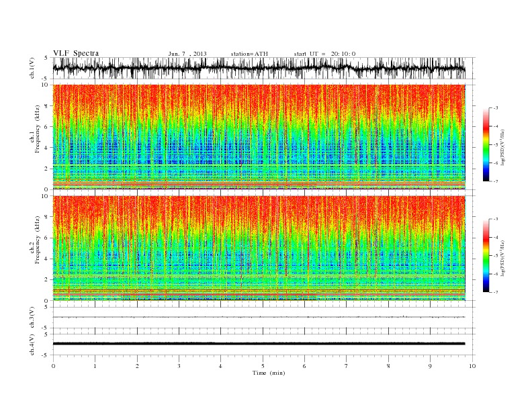Select the ch.2 "Frequency (kHz)" axis label

point(38,240)
